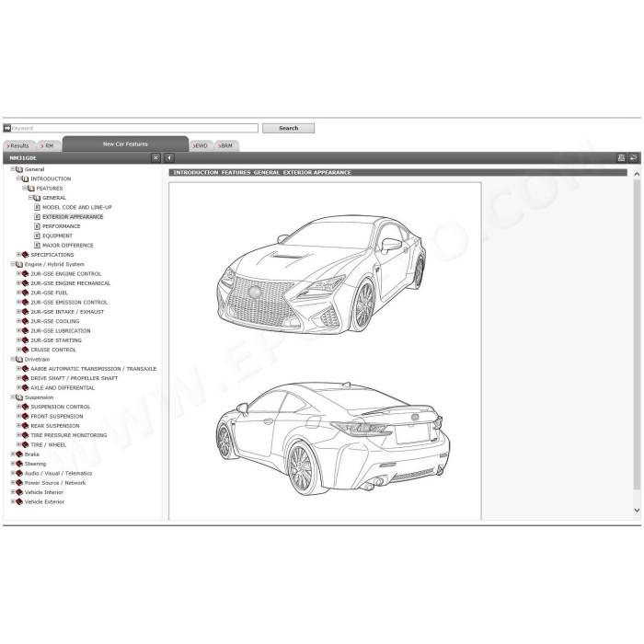
Task: Select EXTERIOR APPEARANCE in the tree
Action: [73, 217]
